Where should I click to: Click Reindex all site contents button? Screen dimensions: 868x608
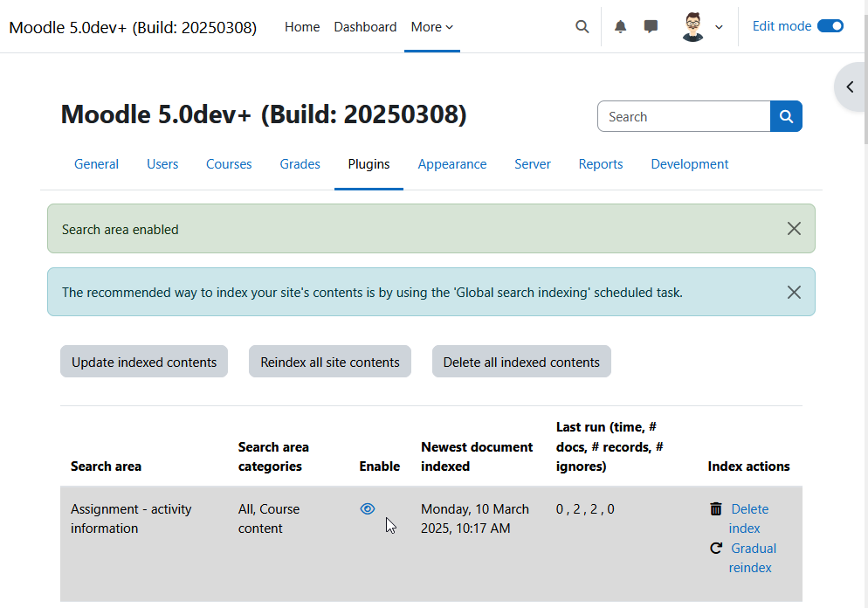[x=330, y=362]
